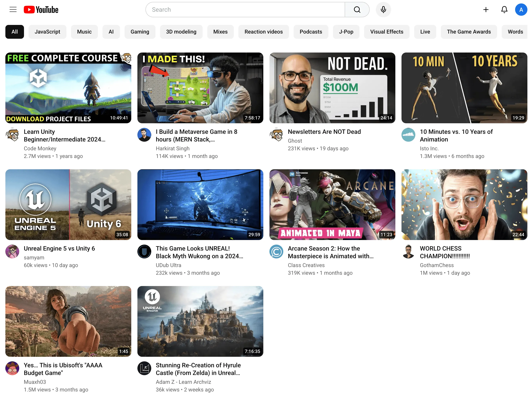Click the Harkirat Singh channel name
This screenshot has height=393, width=532.
pos(173,148)
